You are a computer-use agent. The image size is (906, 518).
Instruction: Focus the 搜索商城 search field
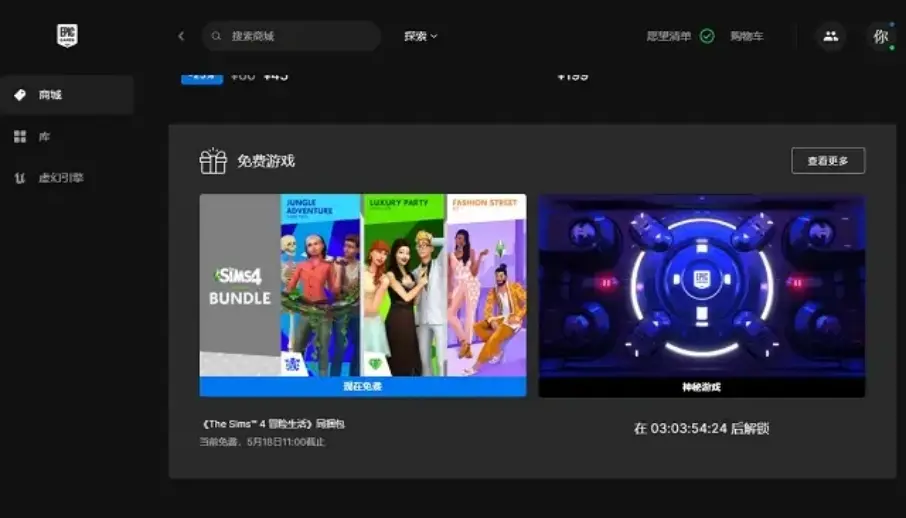point(291,36)
